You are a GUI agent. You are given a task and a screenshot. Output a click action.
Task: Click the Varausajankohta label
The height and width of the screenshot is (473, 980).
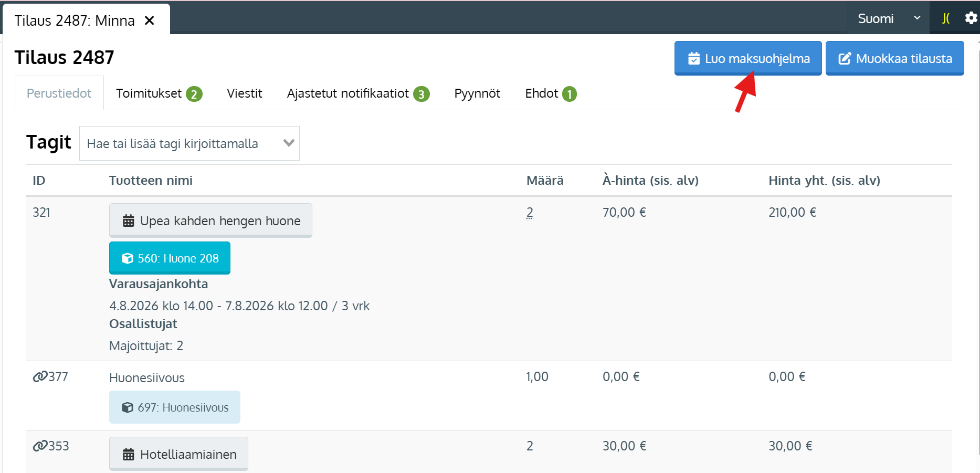(x=159, y=284)
